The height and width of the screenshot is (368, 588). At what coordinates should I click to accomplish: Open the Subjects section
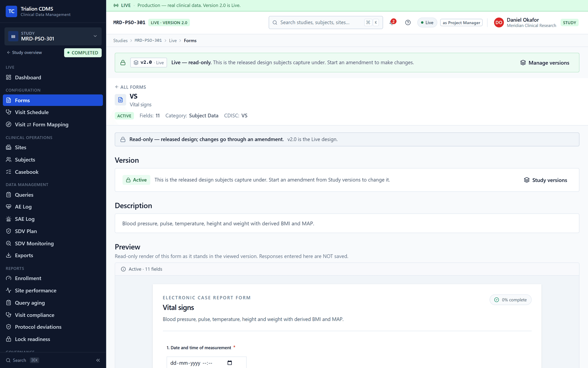click(x=53, y=160)
